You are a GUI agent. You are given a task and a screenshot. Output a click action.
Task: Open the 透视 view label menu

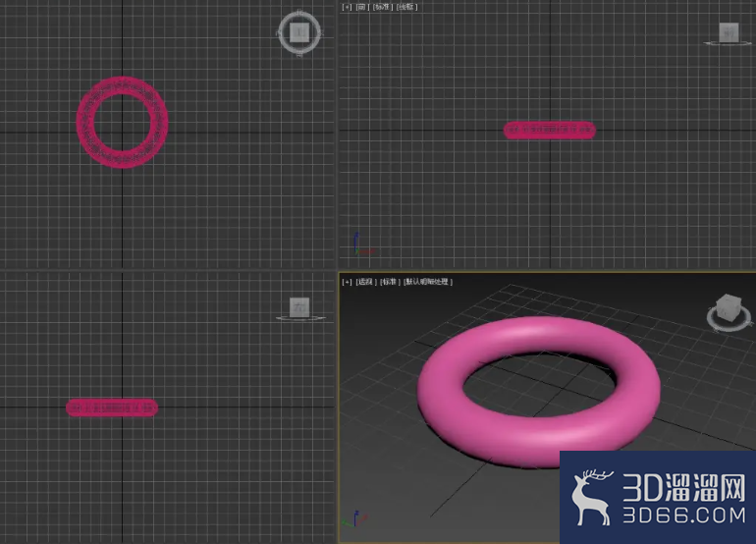366,282
